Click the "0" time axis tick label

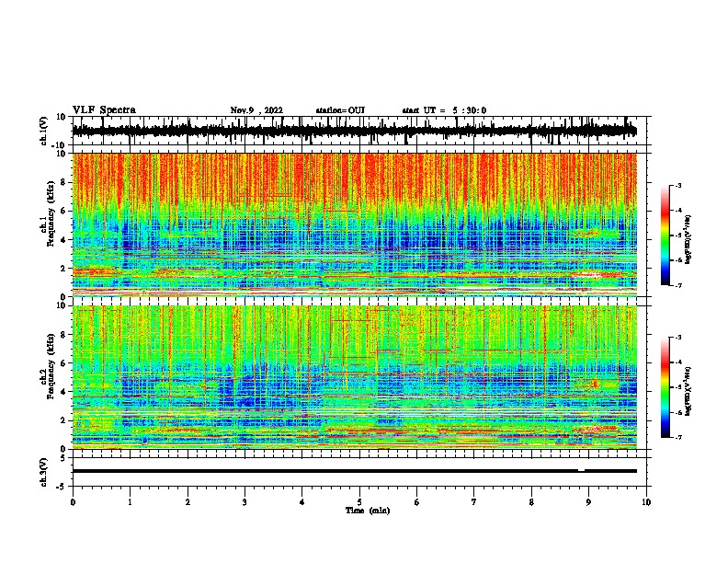(x=73, y=502)
